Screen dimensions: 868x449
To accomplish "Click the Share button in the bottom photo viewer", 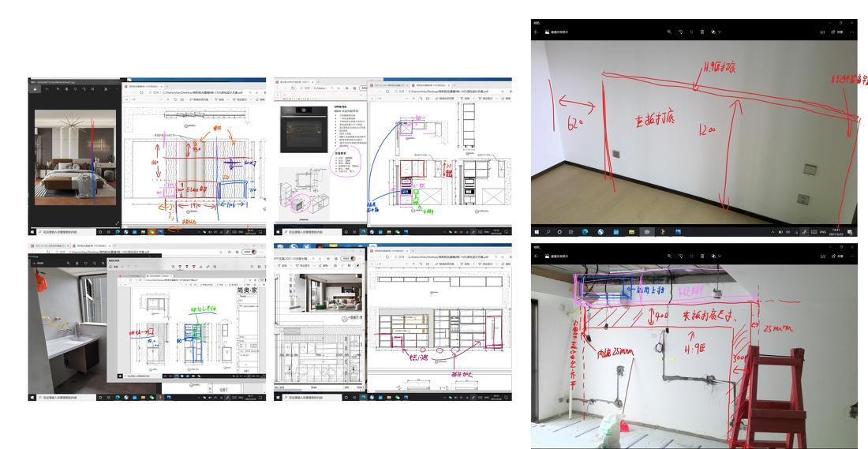I will click(x=838, y=256).
